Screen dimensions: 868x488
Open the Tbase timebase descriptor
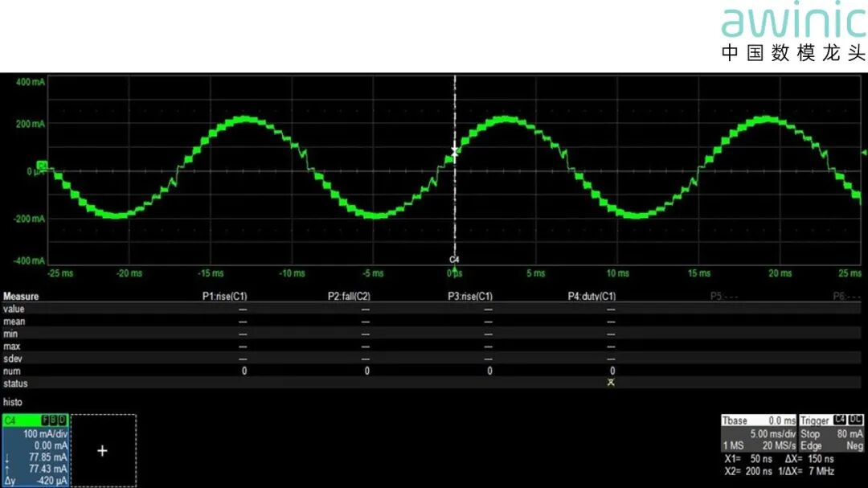click(x=735, y=420)
